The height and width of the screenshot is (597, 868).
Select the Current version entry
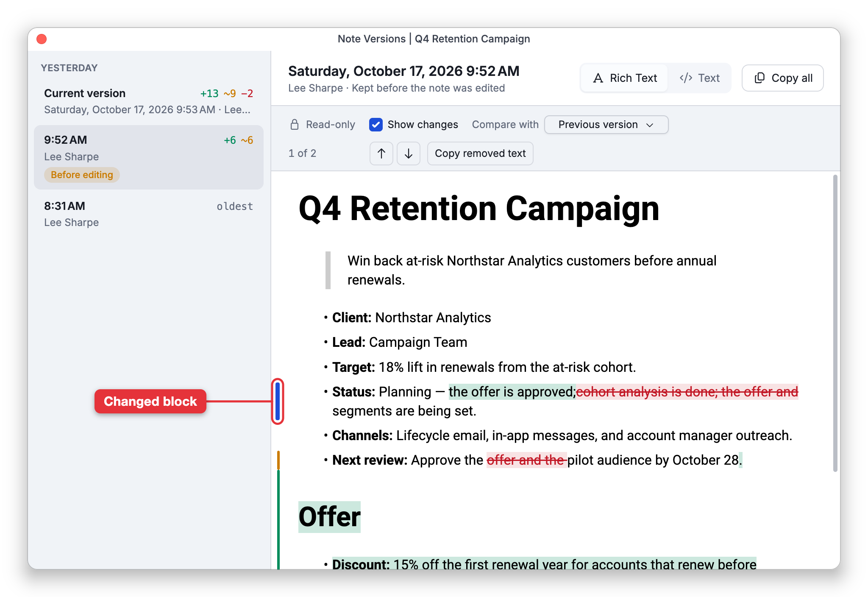point(149,101)
